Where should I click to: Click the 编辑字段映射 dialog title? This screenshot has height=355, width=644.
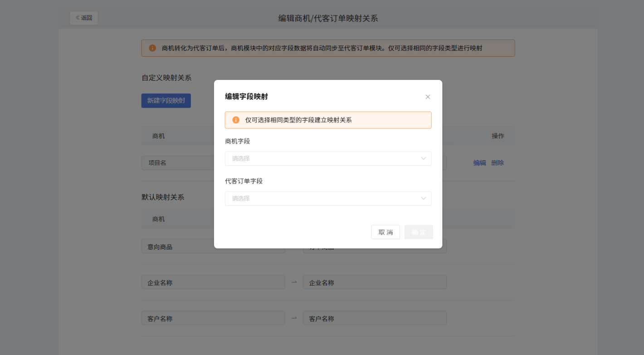tap(246, 97)
